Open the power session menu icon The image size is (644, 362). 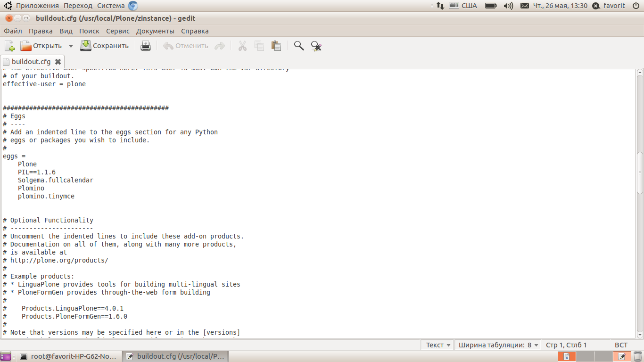636,6
